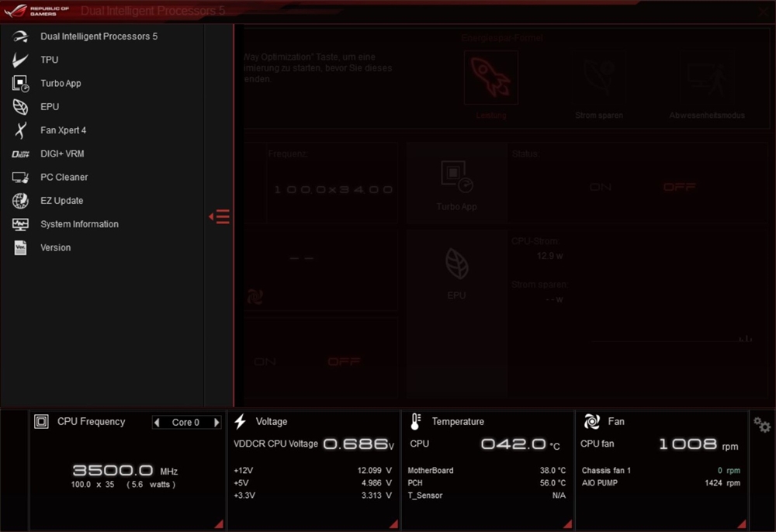Click the +5V voltage row

pyautogui.click(x=313, y=482)
